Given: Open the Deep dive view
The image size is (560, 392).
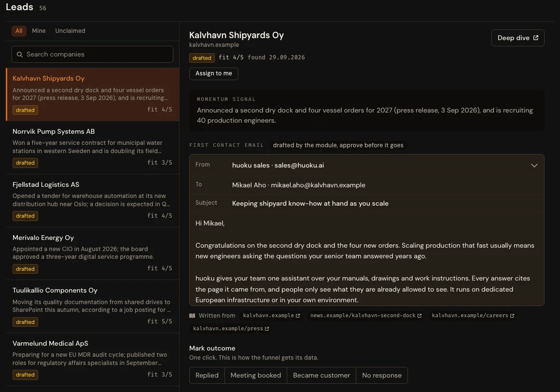Looking at the screenshot, I should tap(518, 38).
